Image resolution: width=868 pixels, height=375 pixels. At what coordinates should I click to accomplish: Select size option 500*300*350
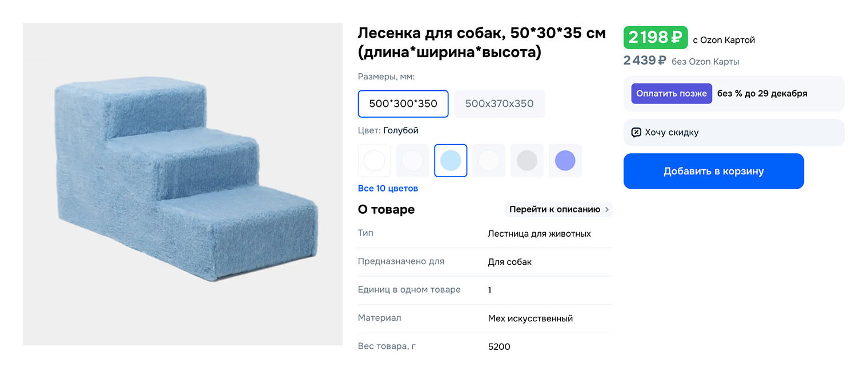click(403, 103)
